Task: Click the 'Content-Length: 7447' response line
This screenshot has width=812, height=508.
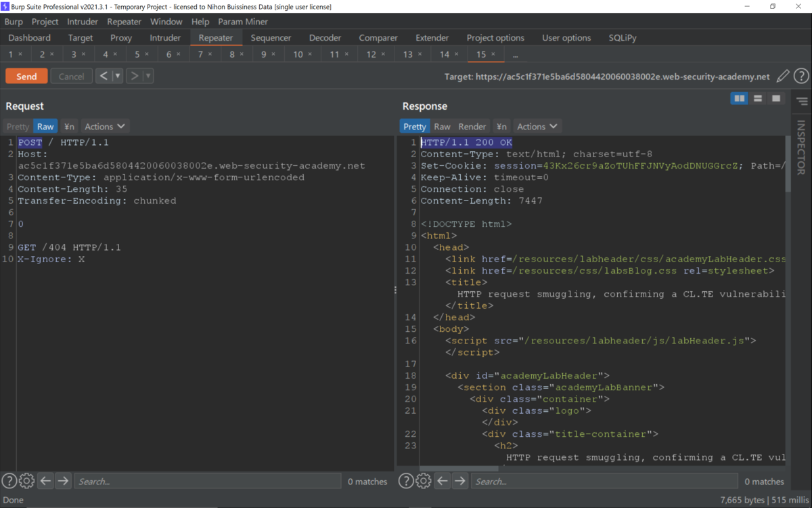Action: click(482, 200)
